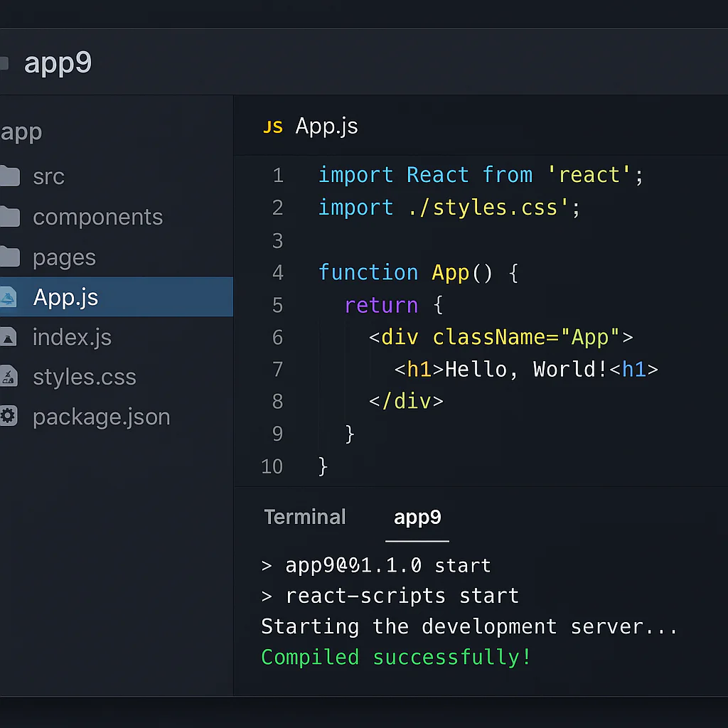
Task: Open package.json in the file tree
Action: 102,417
